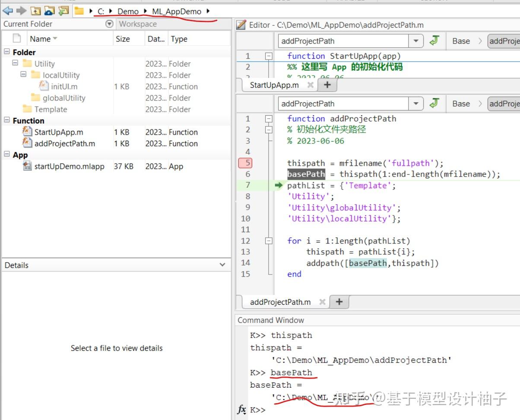Image resolution: width=520 pixels, height=420 pixels.
Task: Sort files by the Name column header
Action: pos(40,39)
